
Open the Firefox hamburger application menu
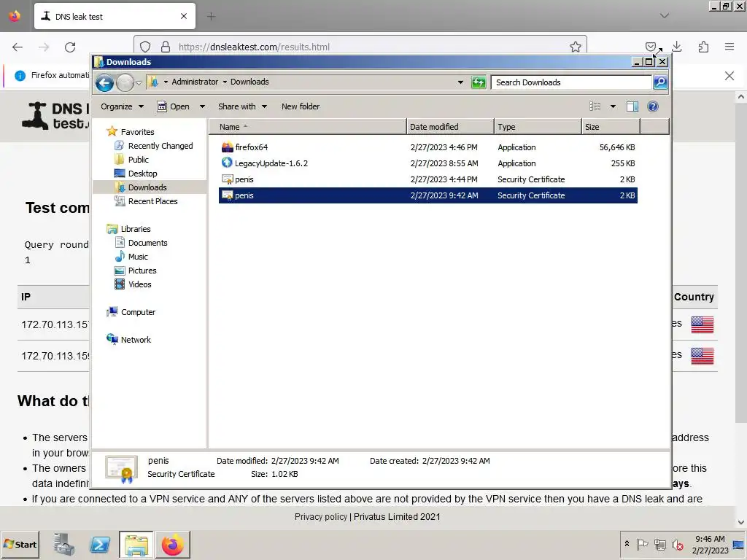pyautogui.click(x=729, y=47)
